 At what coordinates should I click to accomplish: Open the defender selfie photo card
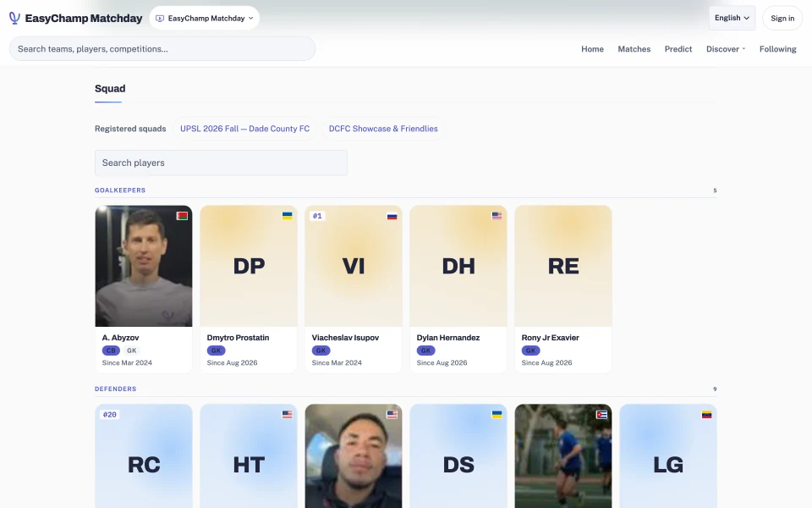[x=354, y=456]
